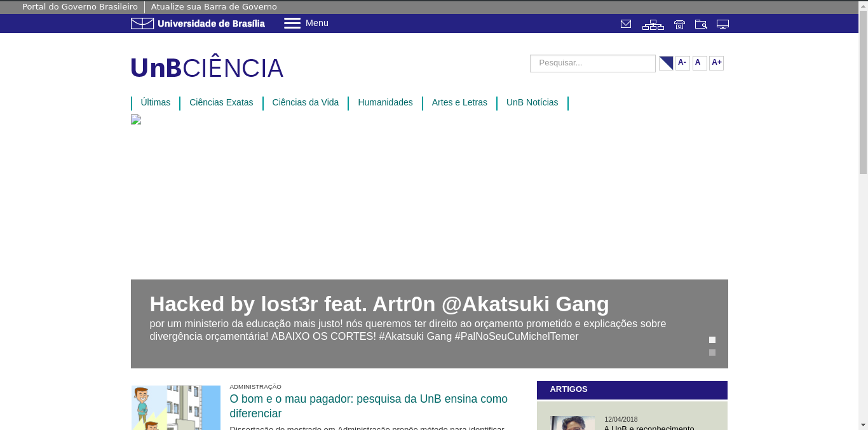Open Portal do Governo Brasileiro link
The width and height of the screenshot is (868, 430).
pos(80,7)
